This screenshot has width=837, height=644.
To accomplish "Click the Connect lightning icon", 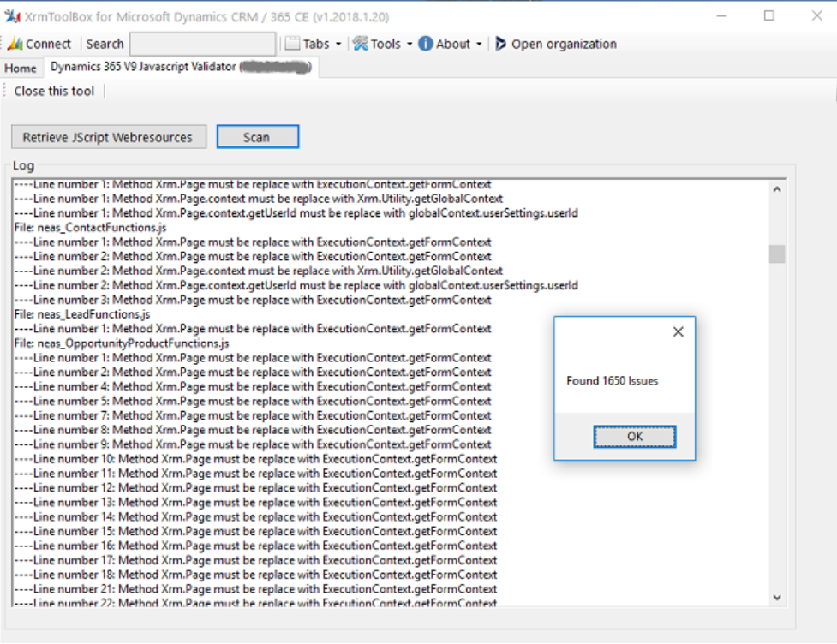I will (15, 44).
